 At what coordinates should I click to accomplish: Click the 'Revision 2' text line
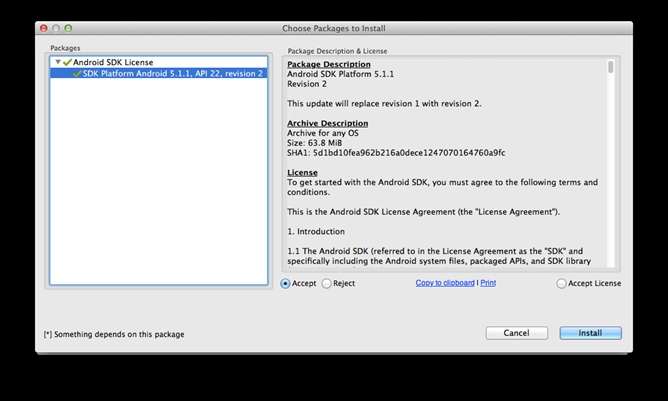click(307, 84)
